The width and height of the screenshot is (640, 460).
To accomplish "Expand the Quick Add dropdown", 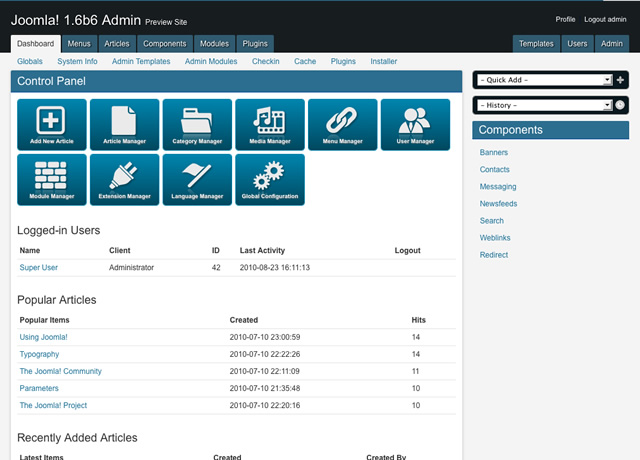I will pyautogui.click(x=545, y=80).
